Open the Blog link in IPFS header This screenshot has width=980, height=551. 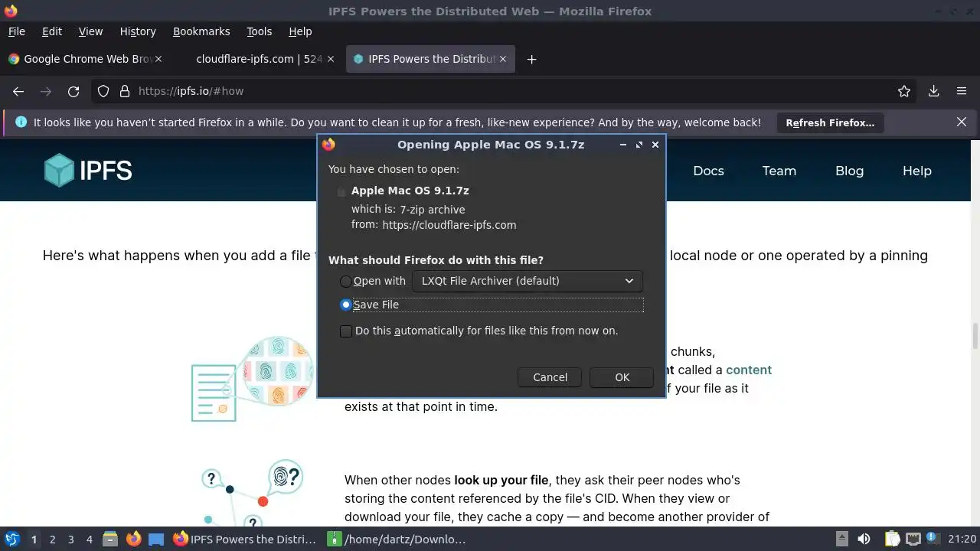pos(849,171)
